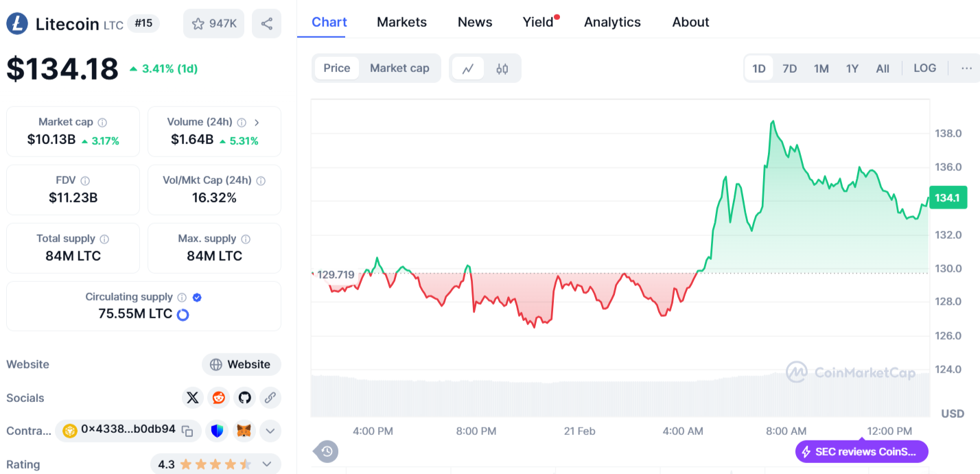Open the chart more options ellipsis
The width and height of the screenshot is (980, 474).
pos(966,68)
